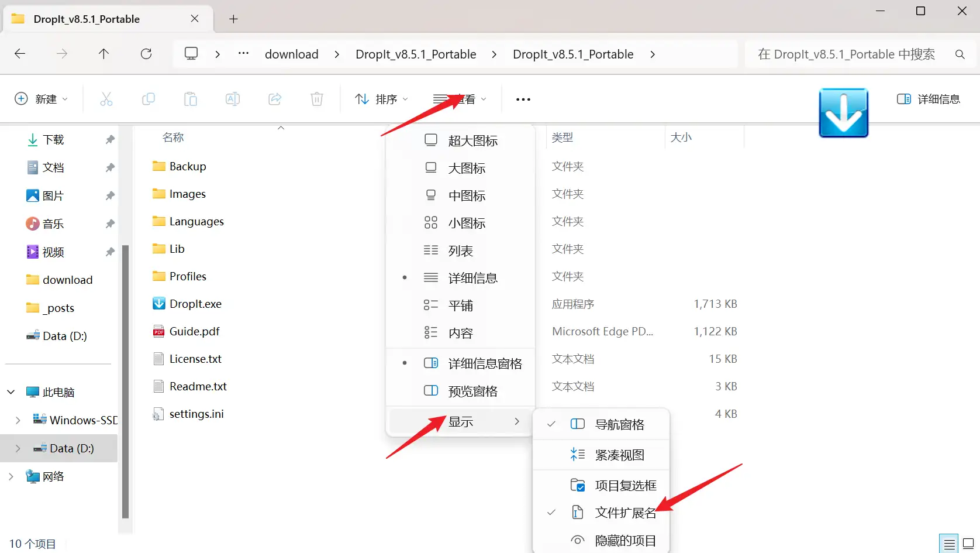
Task: Select 大图标 view from menu
Action: pyautogui.click(x=466, y=169)
